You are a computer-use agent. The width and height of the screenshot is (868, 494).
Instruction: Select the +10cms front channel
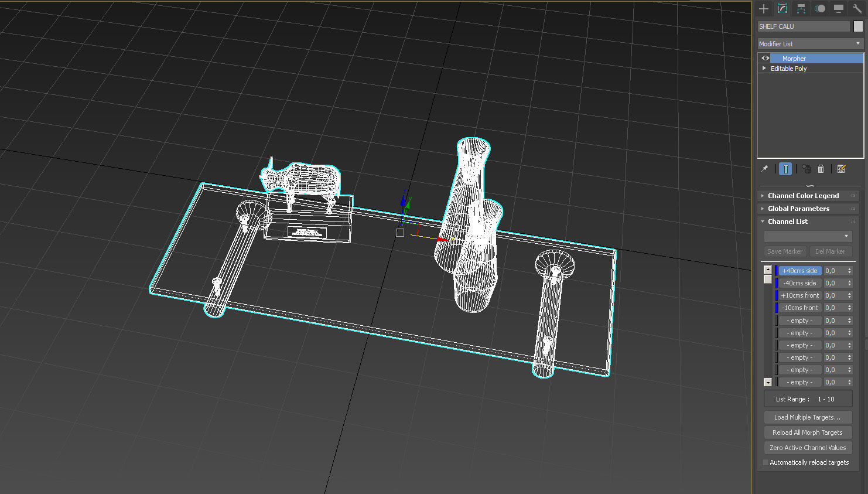click(x=800, y=295)
